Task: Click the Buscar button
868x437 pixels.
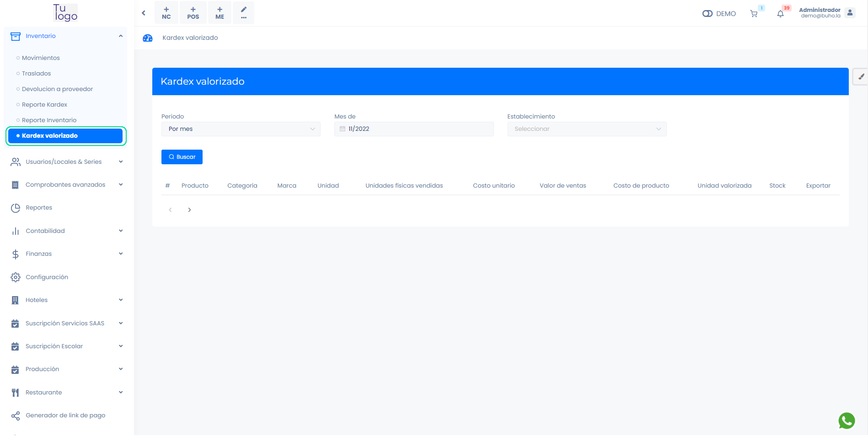Action: [x=182, y=157]
